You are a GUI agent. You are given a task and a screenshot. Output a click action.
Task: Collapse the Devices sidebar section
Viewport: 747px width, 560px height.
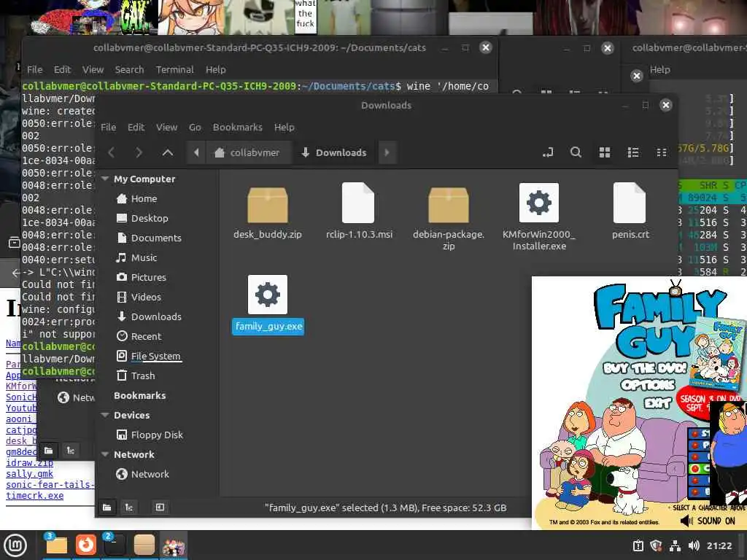[x=105, y=415]
